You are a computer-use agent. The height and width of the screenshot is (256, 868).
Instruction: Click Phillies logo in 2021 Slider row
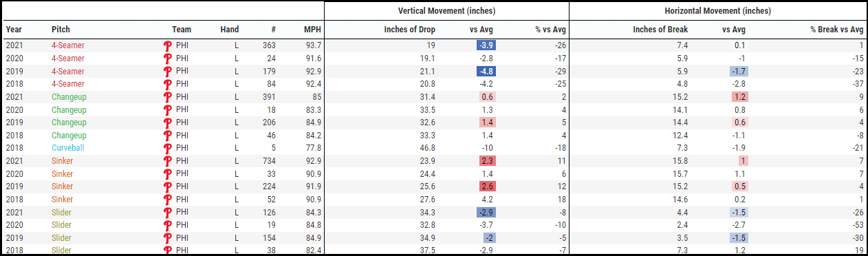(166, 212)
